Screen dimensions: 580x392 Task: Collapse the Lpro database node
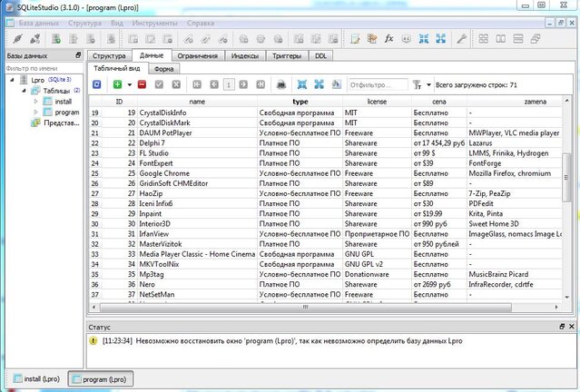[x=10, y=80]
